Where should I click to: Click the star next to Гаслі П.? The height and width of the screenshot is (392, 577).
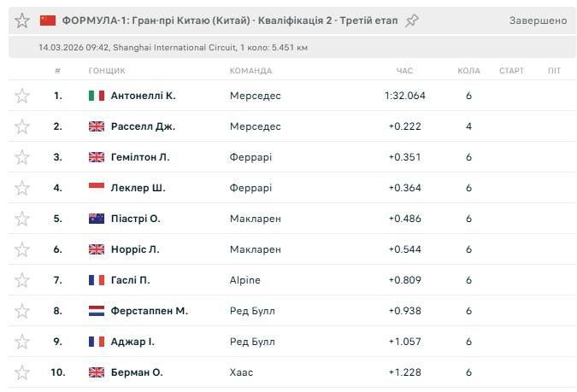point(22,280)
